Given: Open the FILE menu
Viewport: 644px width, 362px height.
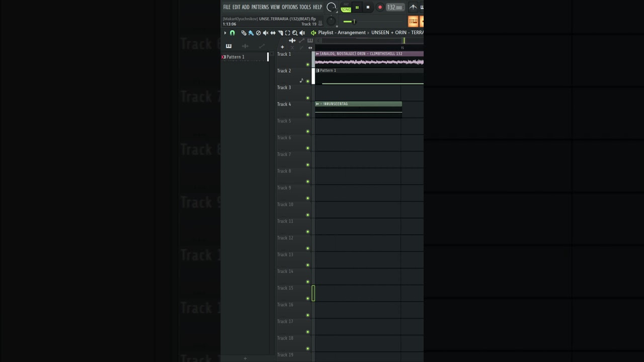Looking at the screenshot, I should click(x=227, y=7).
